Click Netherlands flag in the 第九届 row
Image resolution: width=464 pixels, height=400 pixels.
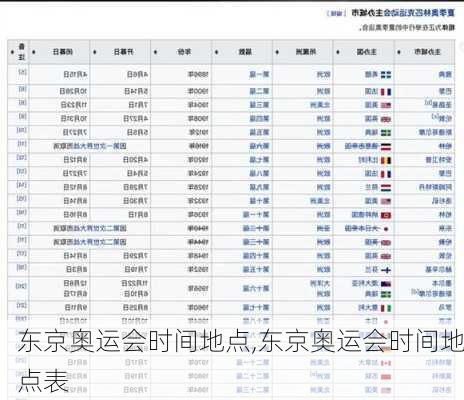(386, 188)
